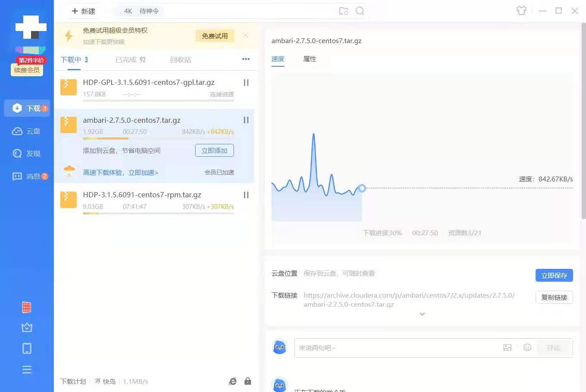586x392 pixels.
Task: Switch to the 属性 properties tab
Action: (x=310, y=59)
